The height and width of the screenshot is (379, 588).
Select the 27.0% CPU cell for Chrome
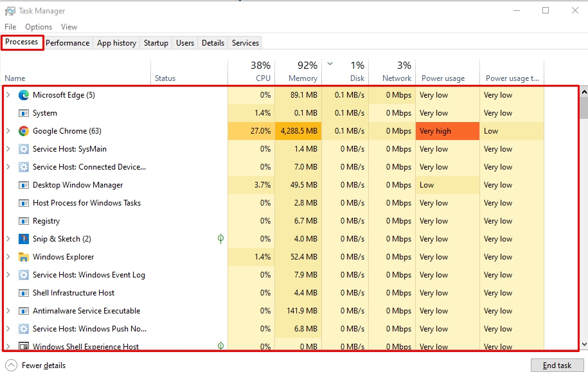252,131
